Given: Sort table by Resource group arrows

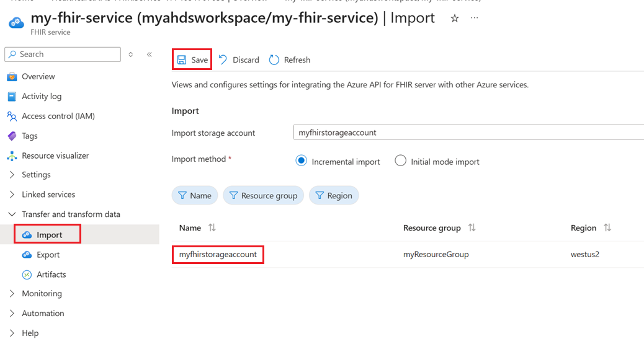Looking at the screenshot, I should tap(472, 227).
